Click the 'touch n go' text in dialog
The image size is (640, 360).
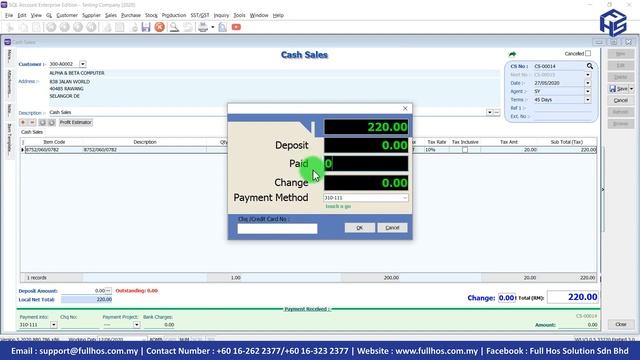tap(338, 207)
